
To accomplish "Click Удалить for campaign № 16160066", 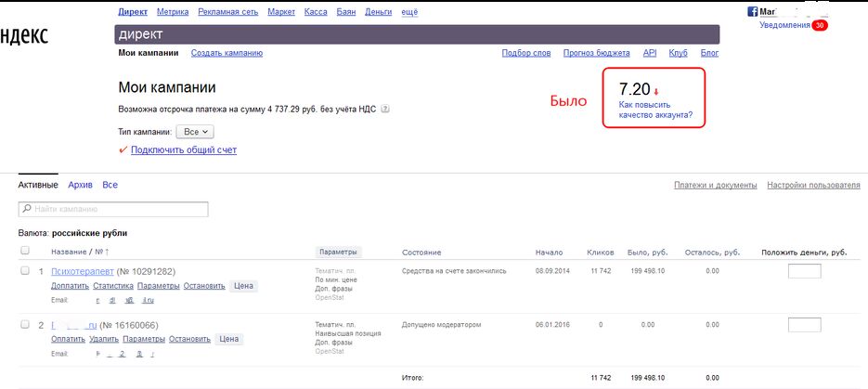I will 104,339.
